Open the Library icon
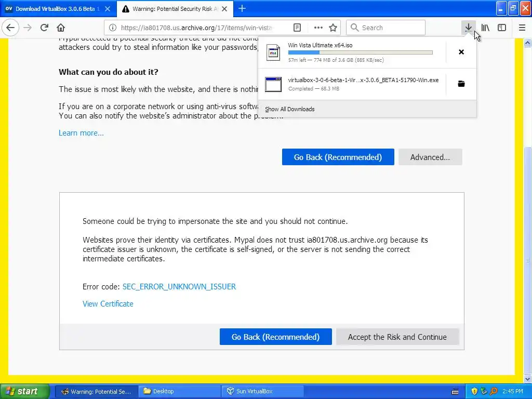The image size is (532, 399). pyautogui.click(x=485, y=28)
